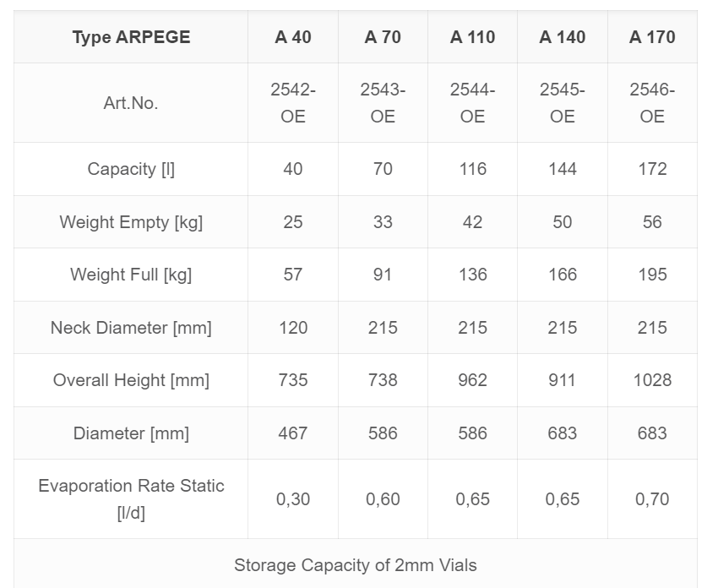Click article number 2542-OE
This screenshot has width=718, height=588.
[293, 102]
